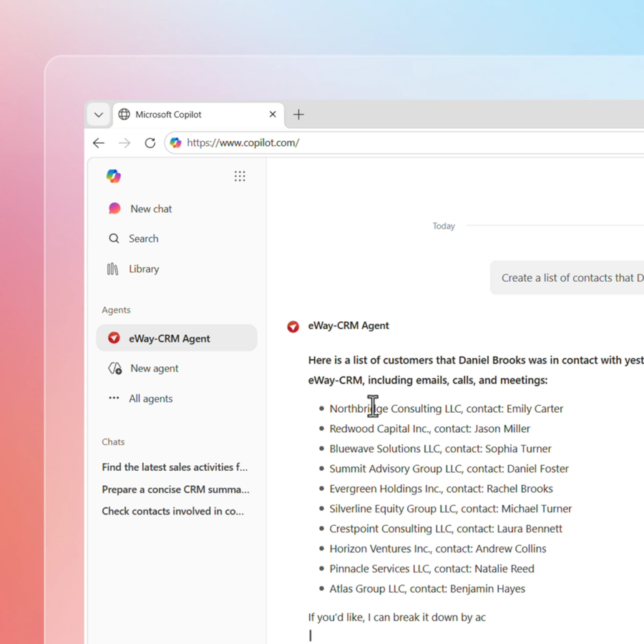644x644 pixels.
Task: Open chat 'Prepare a concise CRM summa...'
Action: [x=176, y=489]
